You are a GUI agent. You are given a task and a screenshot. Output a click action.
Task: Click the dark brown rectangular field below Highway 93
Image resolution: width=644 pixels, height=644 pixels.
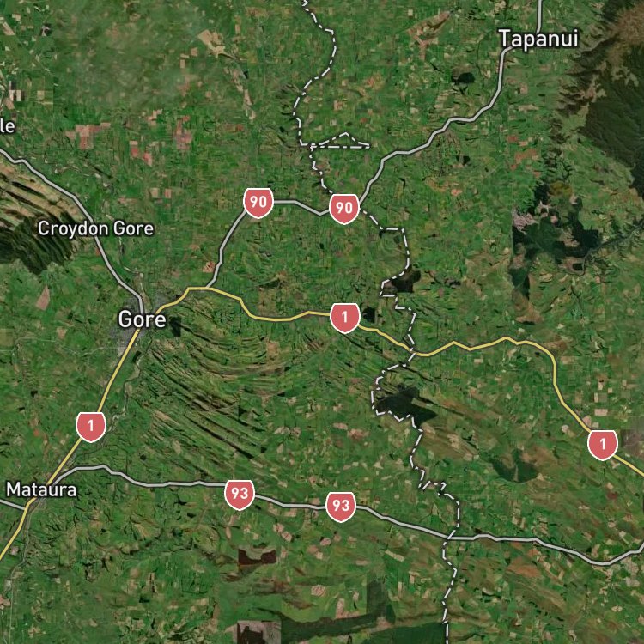[x=258, y=556]
